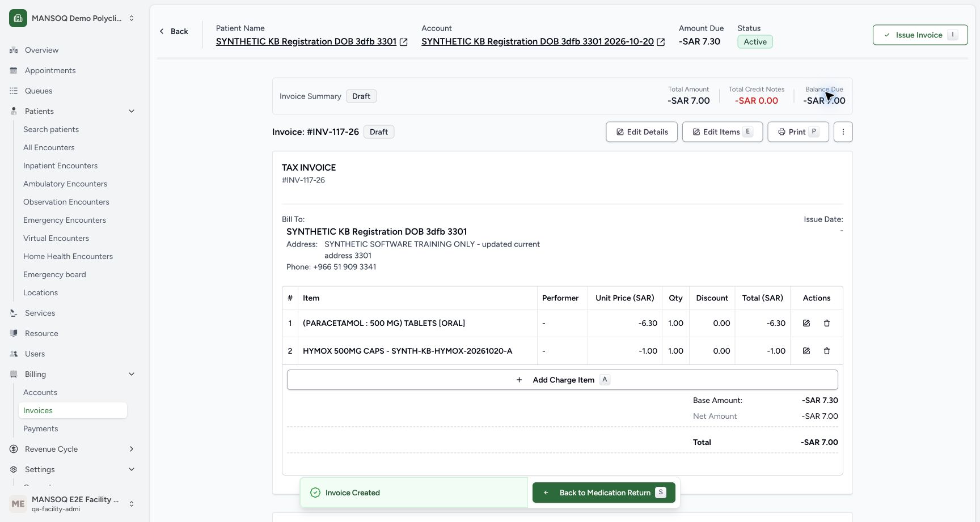
Task: Click the Resource sidebar icon
Action: (14, 333)
